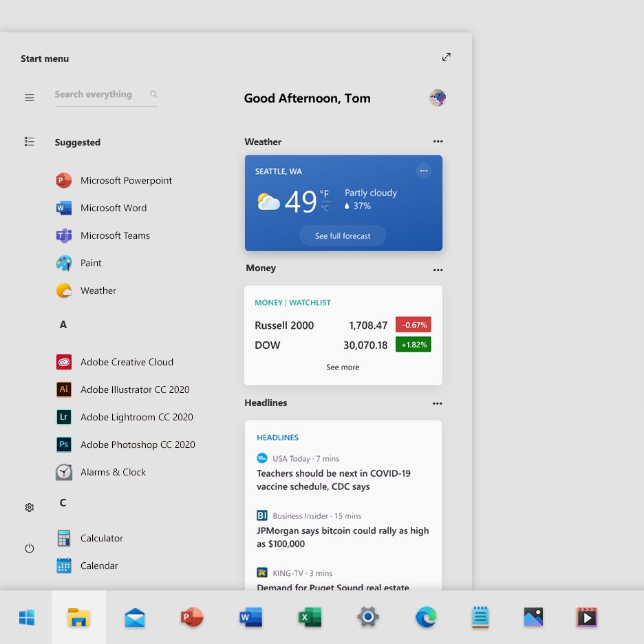644x644 pixels.
Task: Open Movies & TV app on taskbar
Action: (x=587, y=617)
